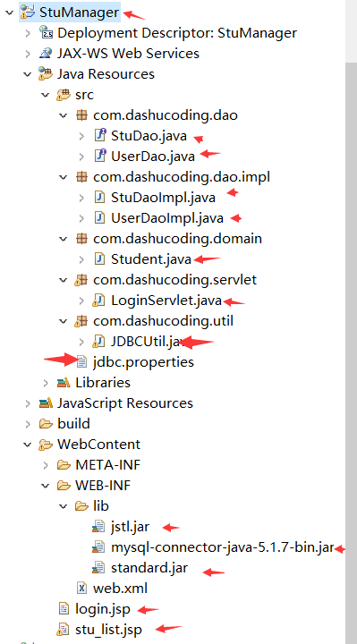Click the JAX-WS Web Services icon

tap(46, 54)
